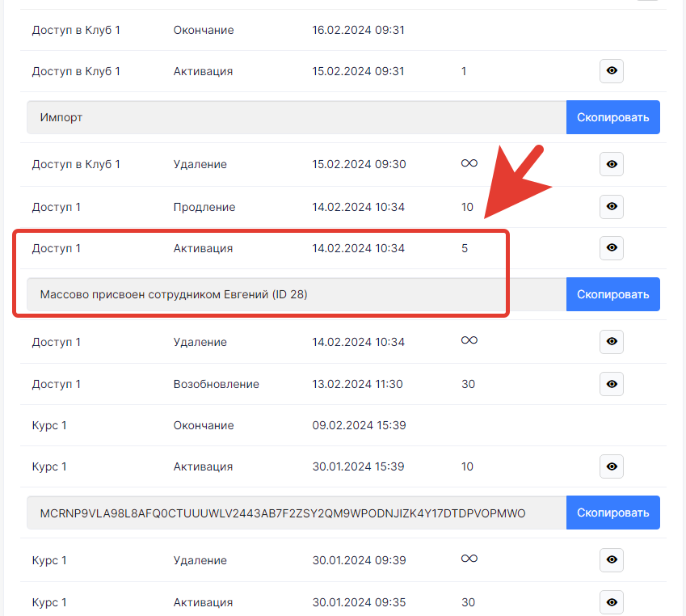View details of Доступ 1 Продление entry

[612, 207]
